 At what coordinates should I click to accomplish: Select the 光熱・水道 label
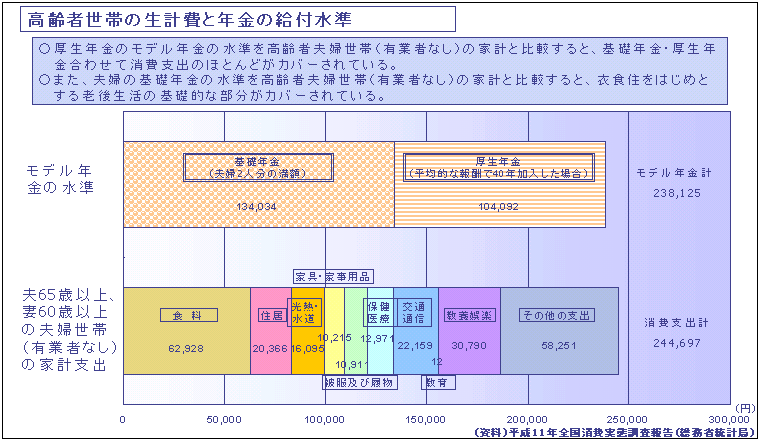[304, 312]
